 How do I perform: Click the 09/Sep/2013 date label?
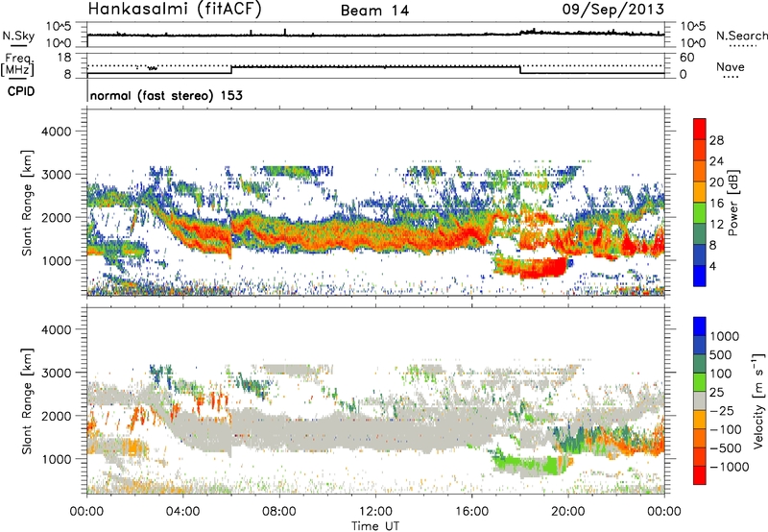(612, 9)
